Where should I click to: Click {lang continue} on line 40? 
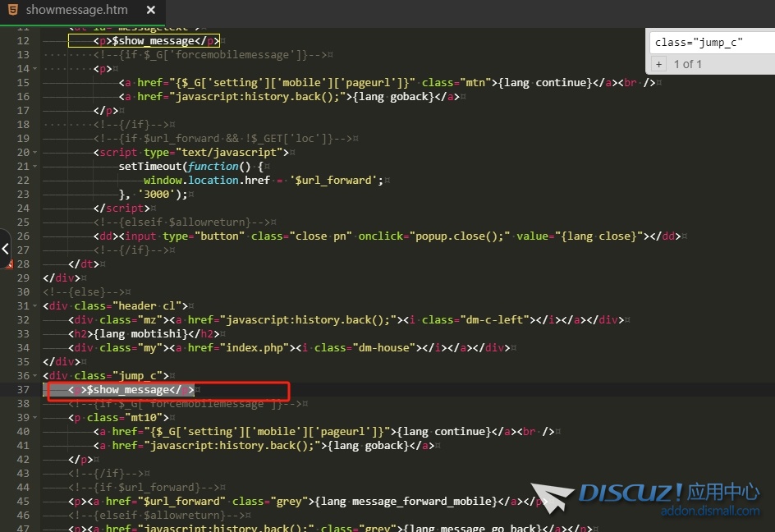pyautogui.click(x=444, y=432)
